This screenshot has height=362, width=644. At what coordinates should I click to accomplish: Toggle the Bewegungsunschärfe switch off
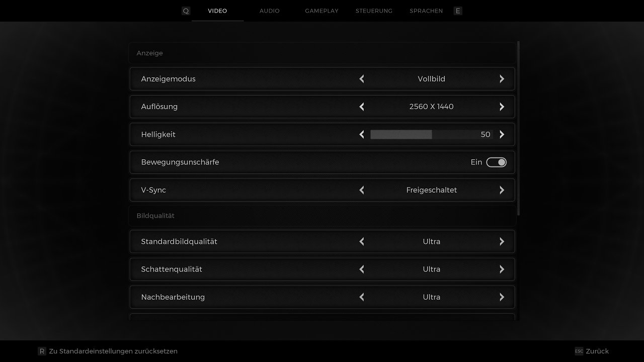(496, 162)
